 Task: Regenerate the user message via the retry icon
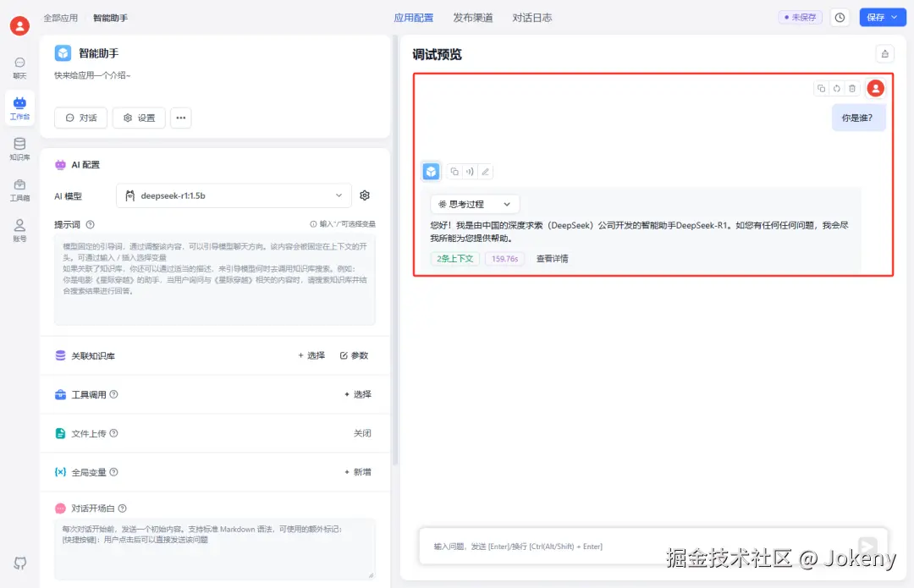tap(836, 89)
